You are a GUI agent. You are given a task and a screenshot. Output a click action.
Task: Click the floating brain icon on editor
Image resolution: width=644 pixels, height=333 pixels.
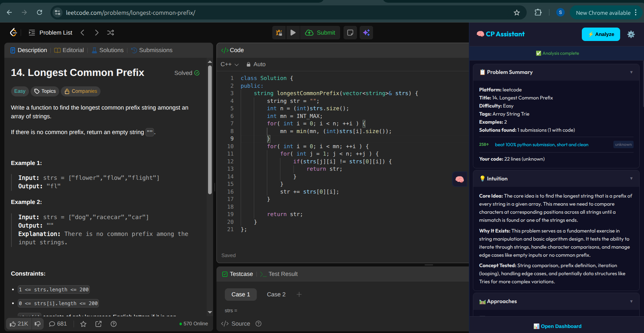click(x=459, y=179)
